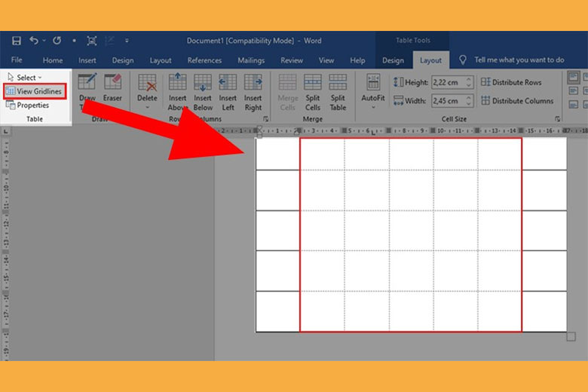Click the Redo/Repeat icon
The width and height of the screenshot is (588, 392).
point(57,41)
